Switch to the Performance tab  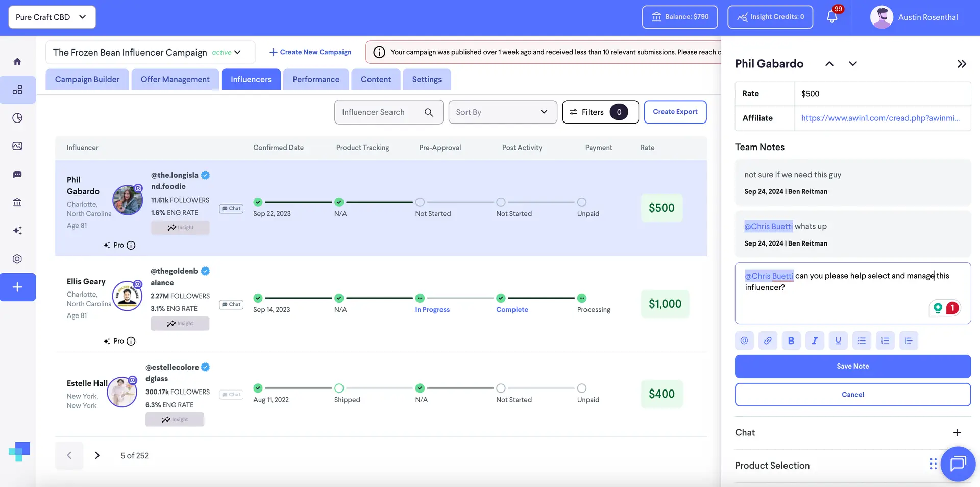(x=315, y=80)
